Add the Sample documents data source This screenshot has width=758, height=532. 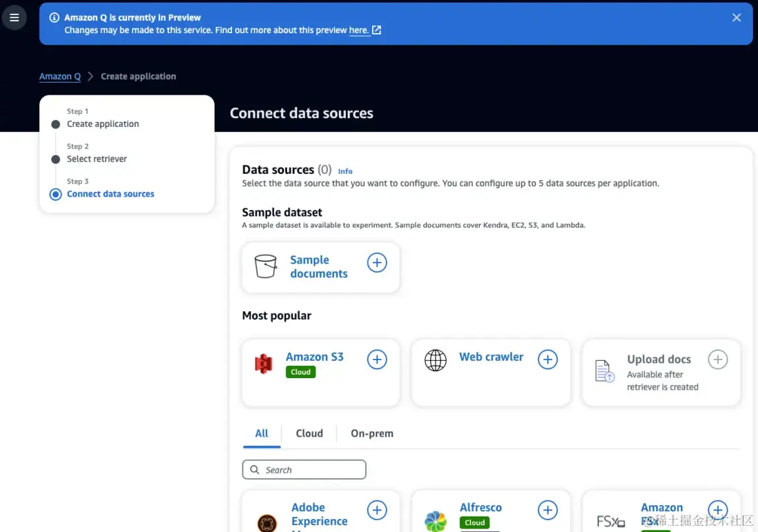[x=377, y=263]
